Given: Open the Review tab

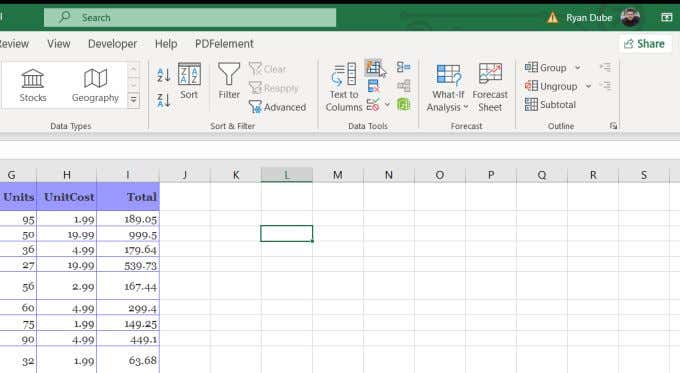Looking at the screenshot, I should pyautogui.click(x=14, y=44).
